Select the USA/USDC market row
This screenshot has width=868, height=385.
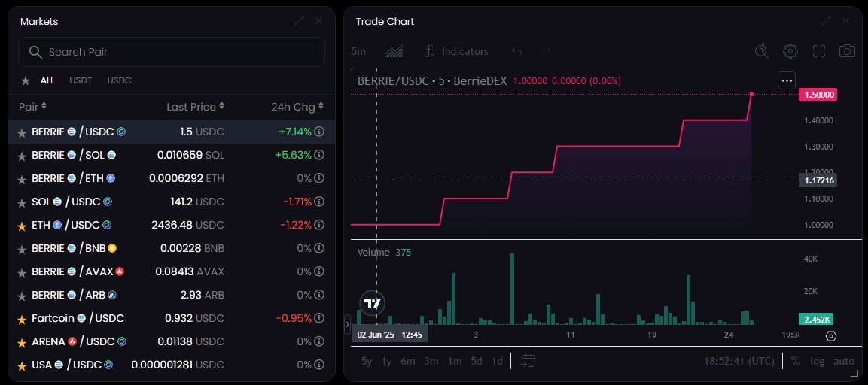pos(172,365)
